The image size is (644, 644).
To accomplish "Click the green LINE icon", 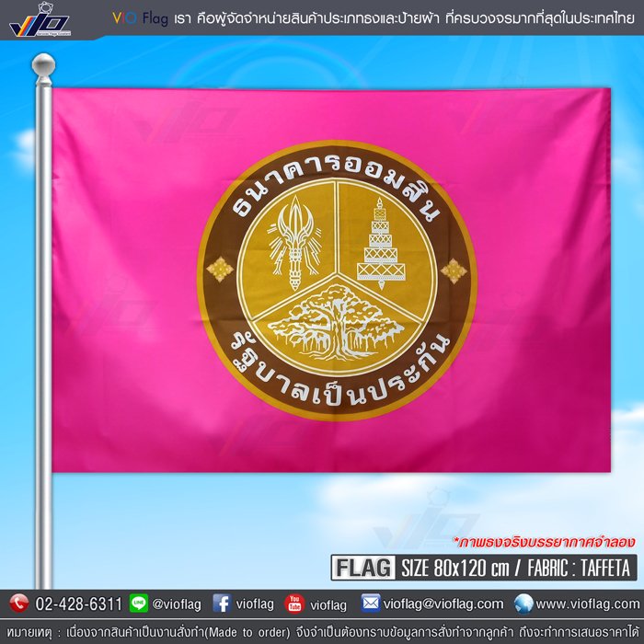I will [x=139, y=604].
